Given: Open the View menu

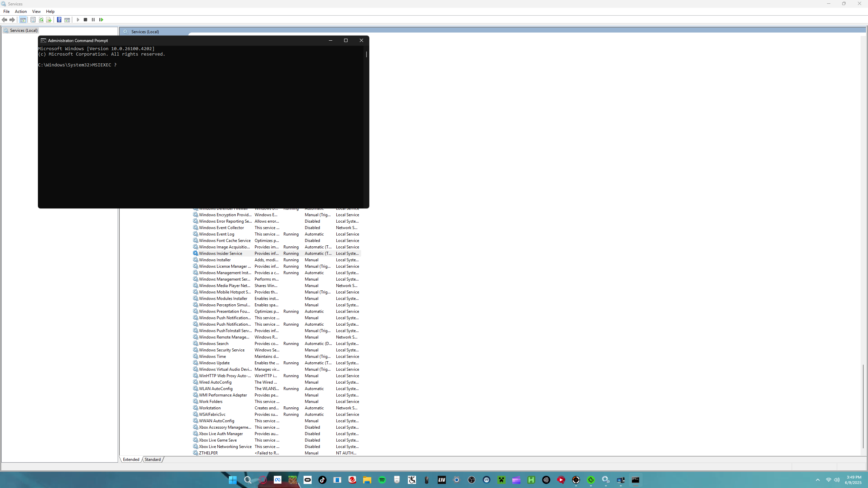Looking at the screenshot, I should click(x=36, y=12).
